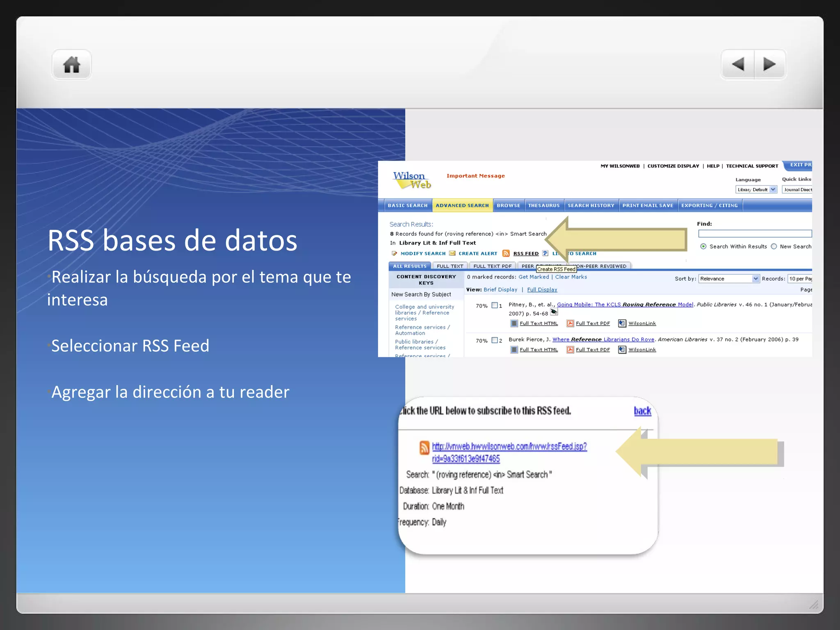Switch to Brief Display view
The height and width of the screenshot is (630, 840).
point(500,290)
